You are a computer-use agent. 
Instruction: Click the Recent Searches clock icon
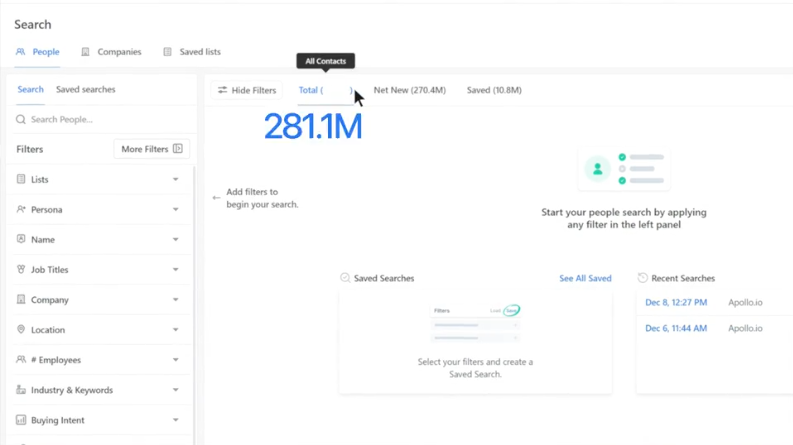pyautogui.click(x=642, y=278)
